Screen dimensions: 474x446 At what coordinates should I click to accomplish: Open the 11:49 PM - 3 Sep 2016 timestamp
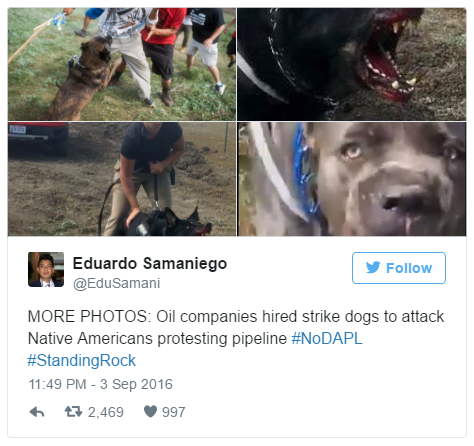(x=101, y=384)
